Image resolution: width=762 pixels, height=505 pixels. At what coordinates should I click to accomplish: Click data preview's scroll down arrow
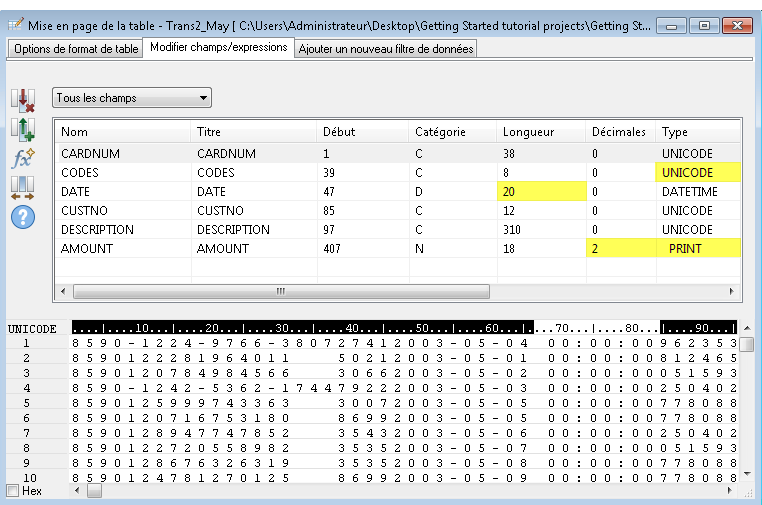pyautogui.click(x=746, y=474)
